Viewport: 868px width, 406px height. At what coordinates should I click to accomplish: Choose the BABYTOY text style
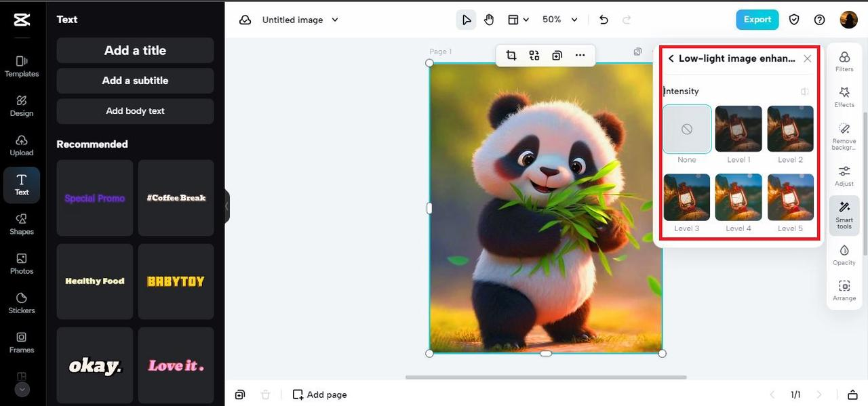[176, 281]
